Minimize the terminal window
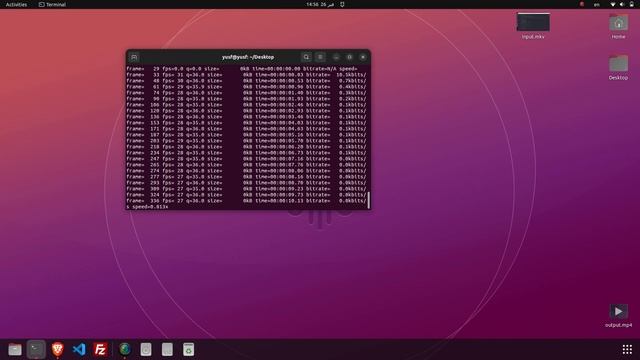 click(x=336, y=57)
